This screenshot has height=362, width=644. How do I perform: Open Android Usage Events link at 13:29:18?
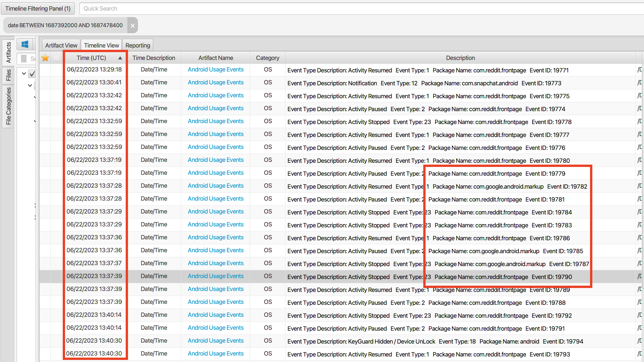click(215, 69)
